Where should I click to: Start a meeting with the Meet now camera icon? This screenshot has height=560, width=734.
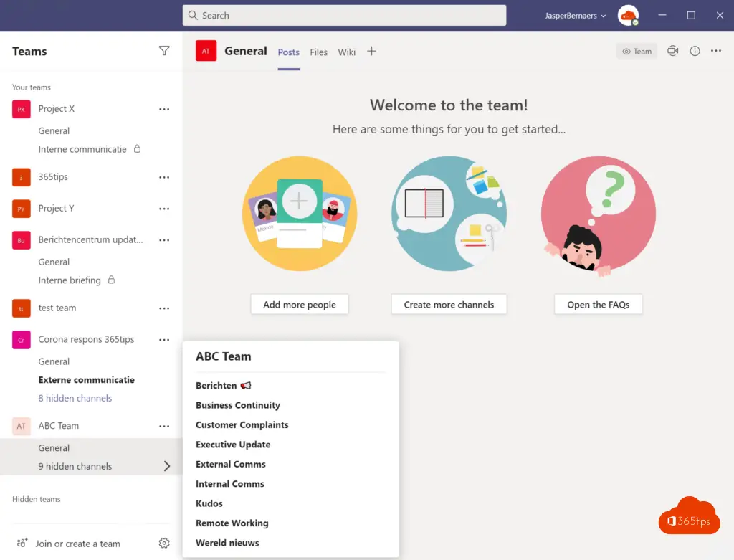tap(672, 51)
